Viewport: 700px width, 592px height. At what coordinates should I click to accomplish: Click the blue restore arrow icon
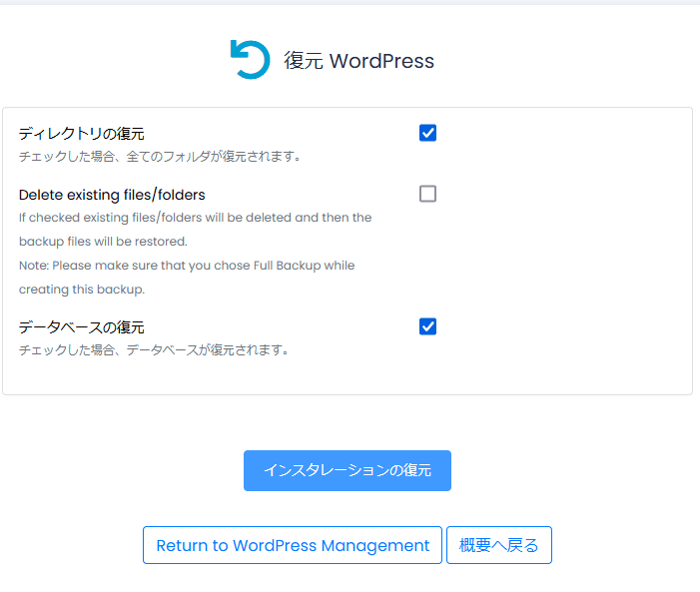pyautogui.click(x=250, y=59)
